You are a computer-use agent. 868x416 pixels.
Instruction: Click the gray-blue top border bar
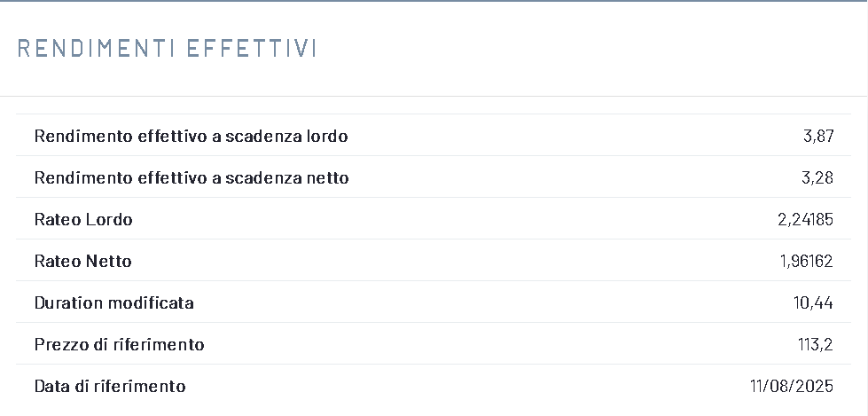(x=434, y=1)
